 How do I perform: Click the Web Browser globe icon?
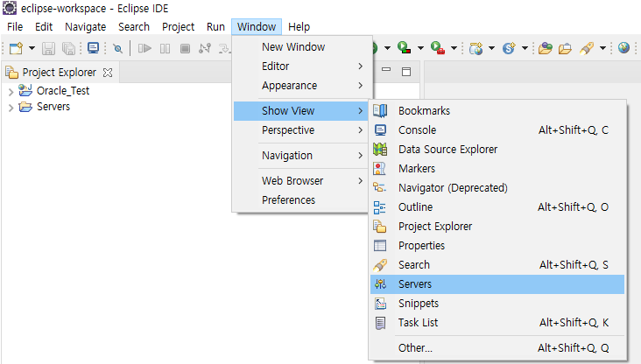[623, 48]
